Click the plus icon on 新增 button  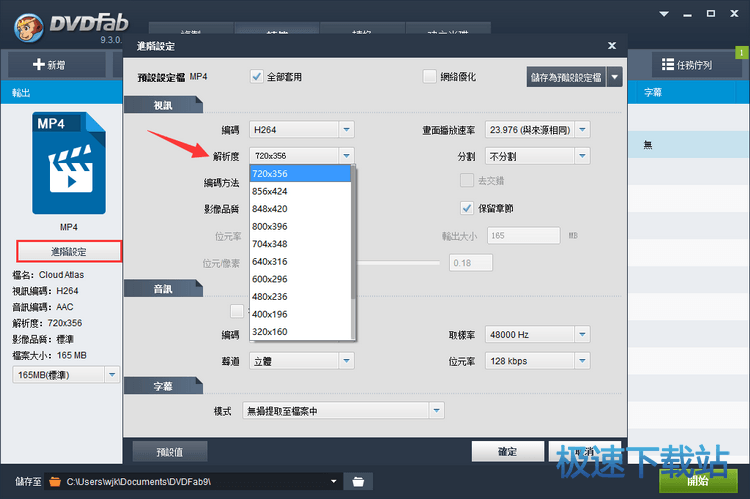[39, 64]
